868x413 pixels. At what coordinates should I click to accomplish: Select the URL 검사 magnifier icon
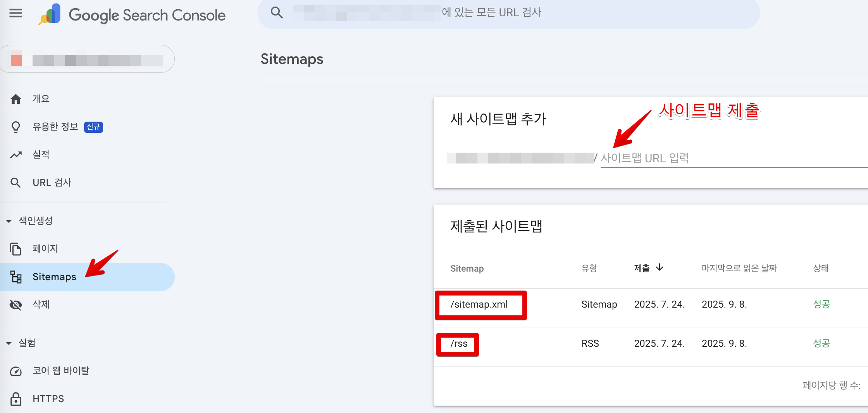click(16, 182)
